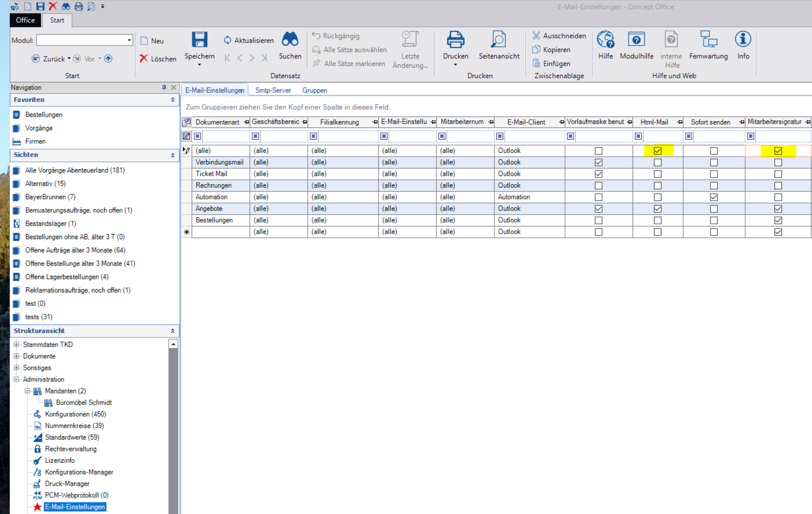
Task: Switch to the Smtp-Server tab
Action: (273, 90)
